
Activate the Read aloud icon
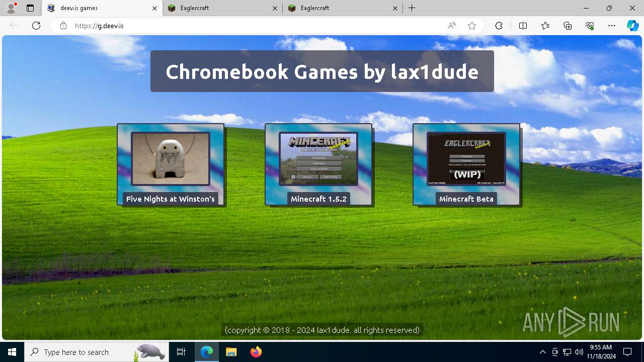pyautogui.click(x=452, y=26)
